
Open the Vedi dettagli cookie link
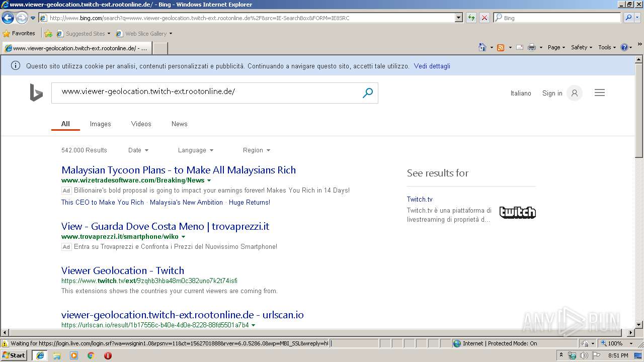pos(432,66)
